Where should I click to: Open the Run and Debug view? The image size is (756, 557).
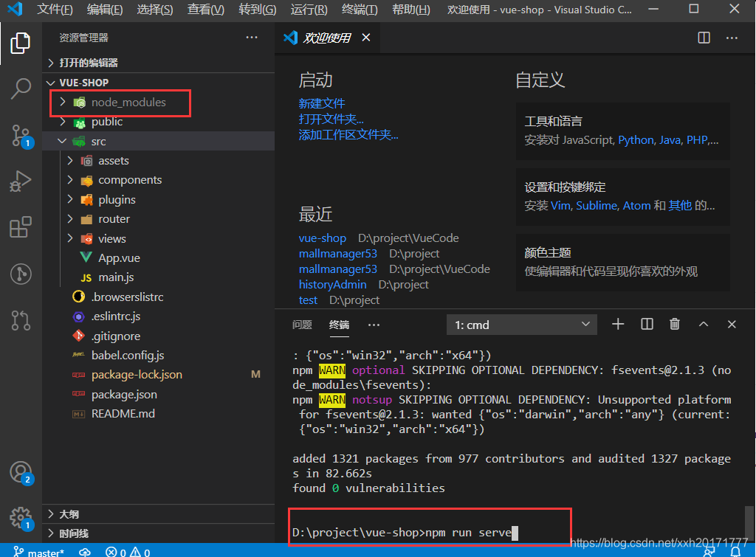[20, 181]
